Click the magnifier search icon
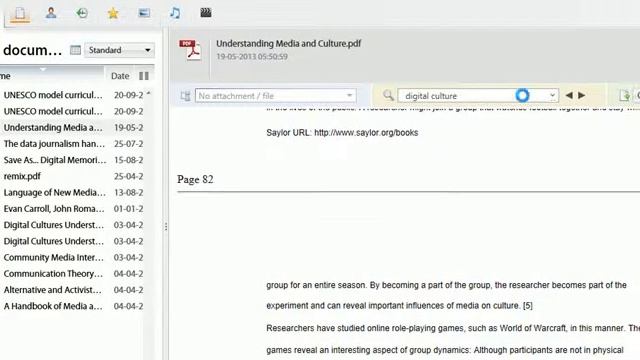640x360 pixels. (x=388, y=96)
